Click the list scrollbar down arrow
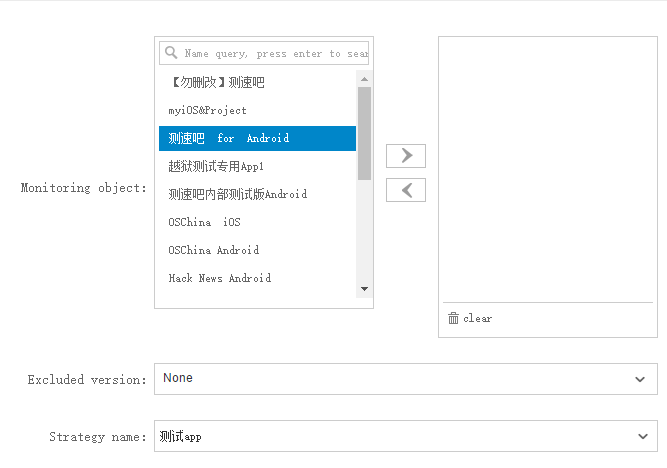Viewport: 667px width, 468px height. (364, 289)
